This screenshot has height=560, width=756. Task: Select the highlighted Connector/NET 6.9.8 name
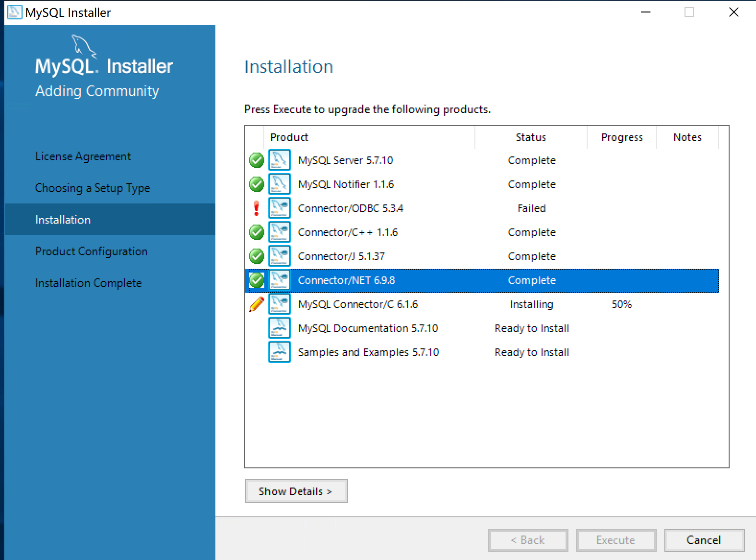tap(346, 280)
